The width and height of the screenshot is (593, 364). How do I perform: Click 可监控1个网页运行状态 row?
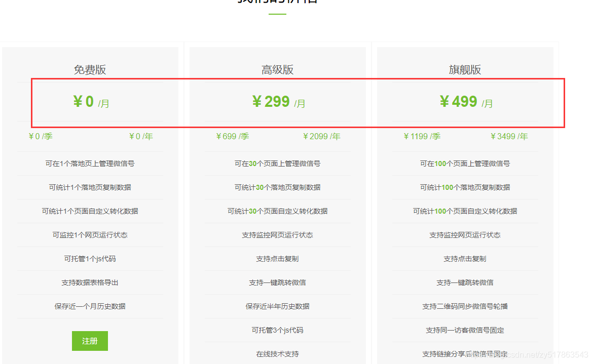(90, 235)
